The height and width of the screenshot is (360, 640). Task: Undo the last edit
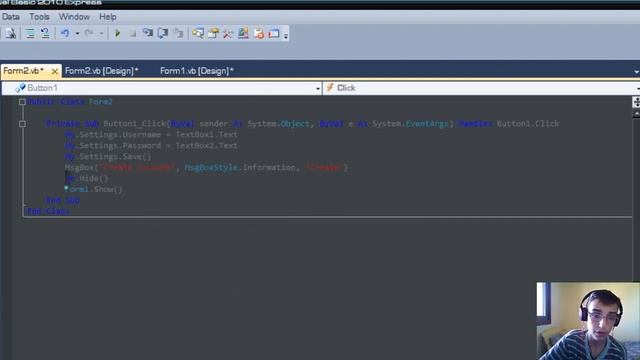coord(65,33)
